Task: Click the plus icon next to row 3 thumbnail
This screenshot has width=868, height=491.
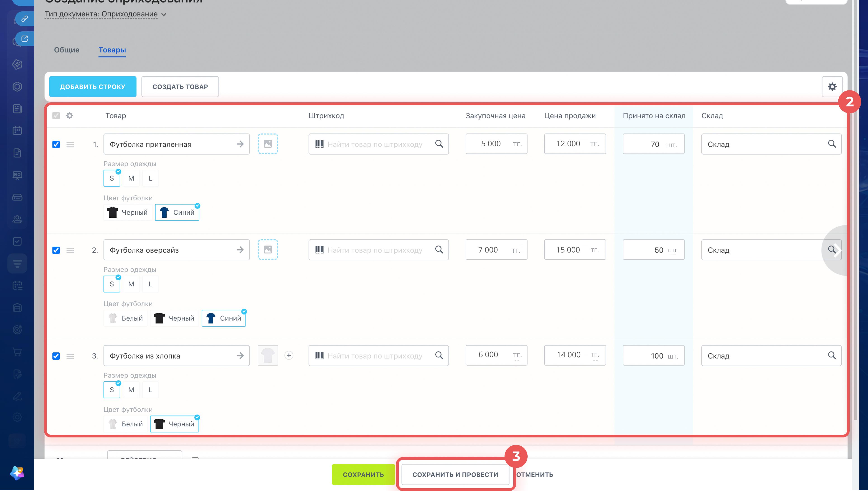Action: (289, 355)
